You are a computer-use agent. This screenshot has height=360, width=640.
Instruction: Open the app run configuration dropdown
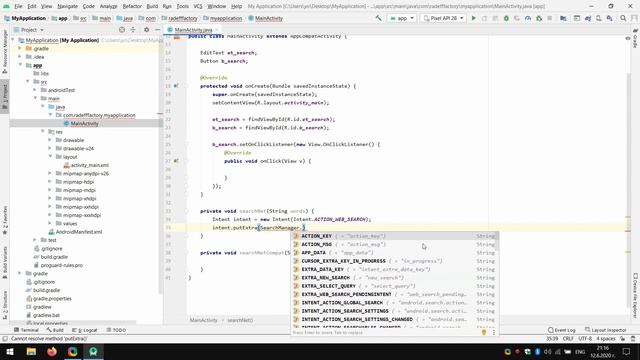[x=402, y=18]
